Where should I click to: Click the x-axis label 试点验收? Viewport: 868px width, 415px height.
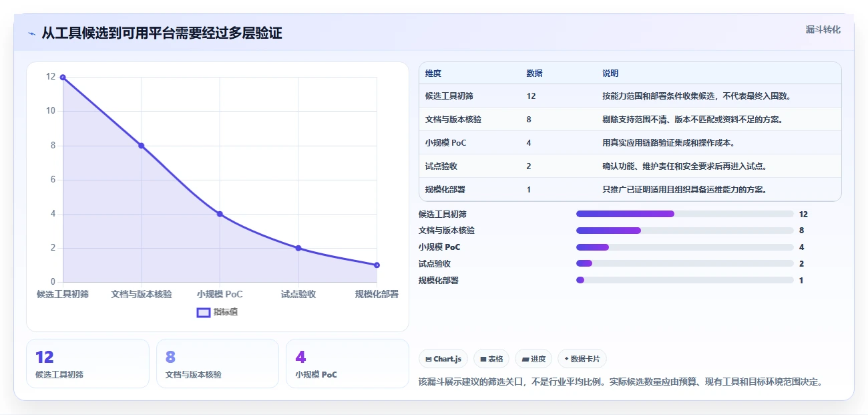pyautogui.click(x=298, y=294)
